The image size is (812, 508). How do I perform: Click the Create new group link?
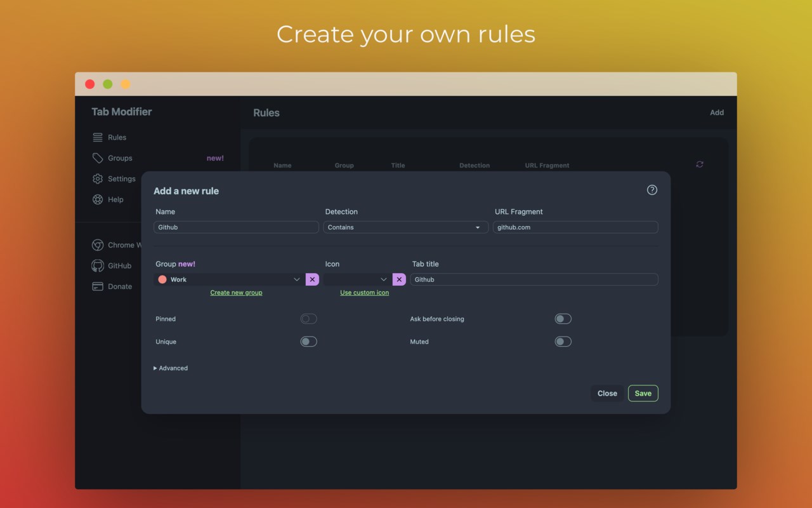click(x=236, y=293)
